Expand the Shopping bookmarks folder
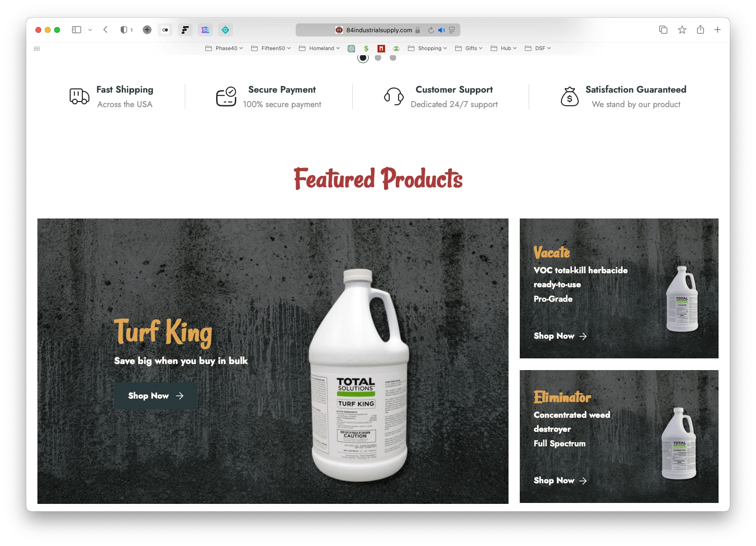Screen dimensions: 756x546 pos(428,48)
